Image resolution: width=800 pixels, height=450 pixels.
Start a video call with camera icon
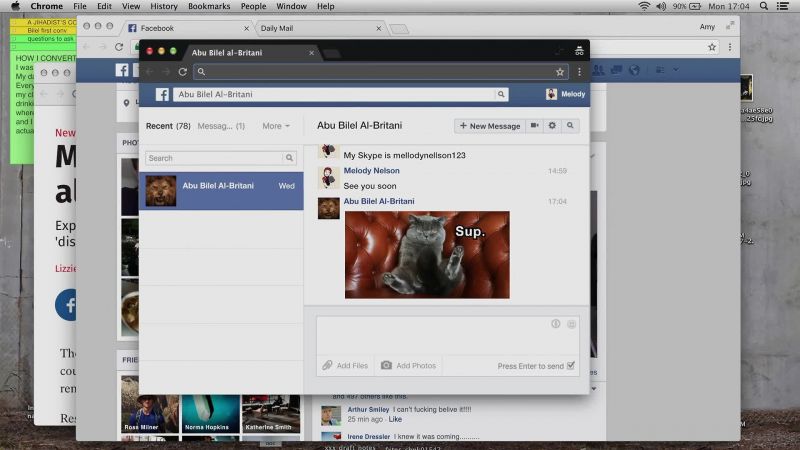534,126
